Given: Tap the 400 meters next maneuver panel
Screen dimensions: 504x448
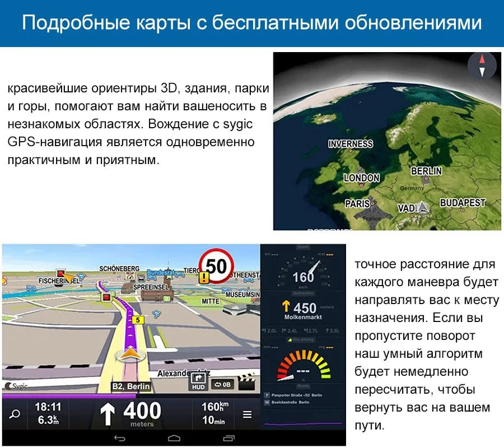Looking at the screenshot, I should 130,414.
